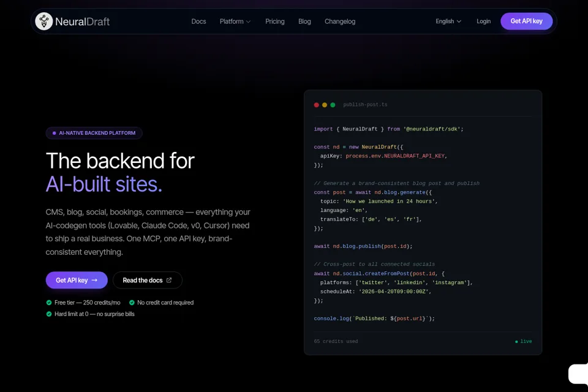
Task: Click the apiKey code line
Action: coord(383,156)
